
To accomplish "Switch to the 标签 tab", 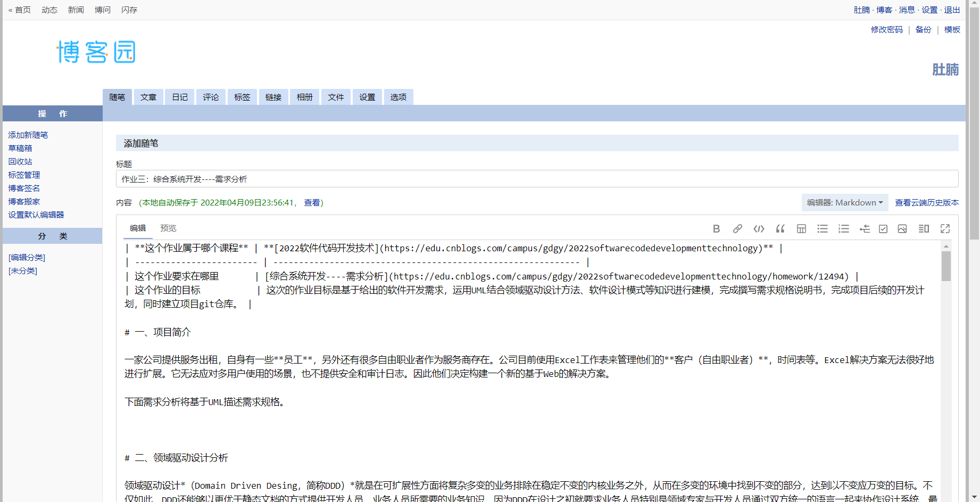I will click(x=242, y=97).
